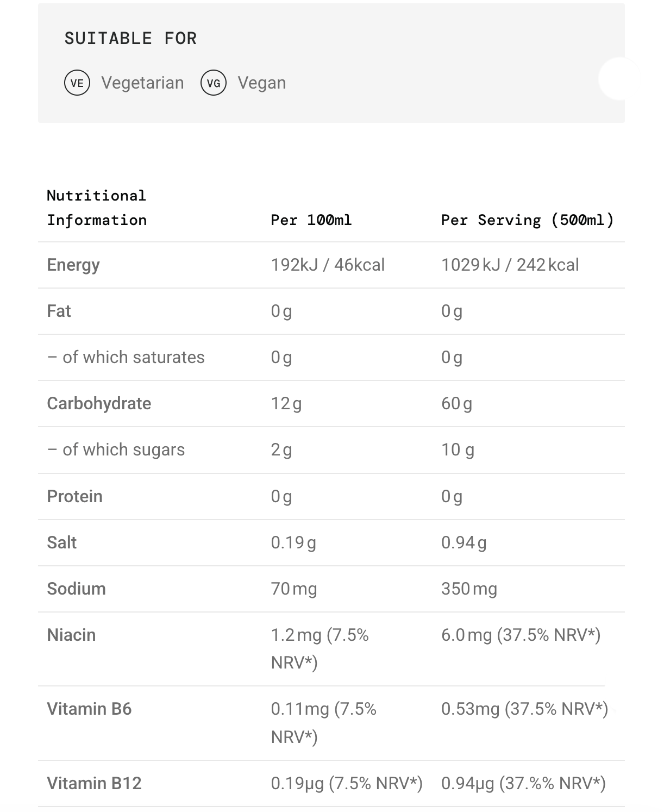Click the 'of which saturates' row label
The image size is (664, 812).
(x=126, y=358)
